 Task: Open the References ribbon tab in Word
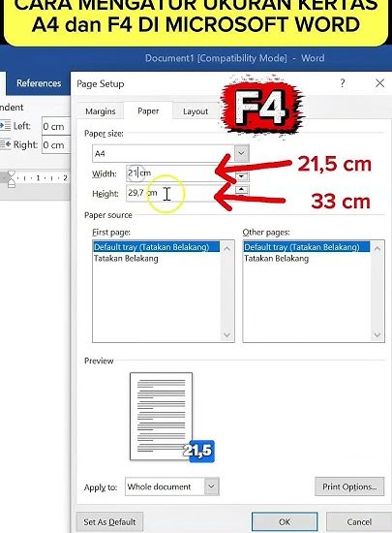[39, 83]
